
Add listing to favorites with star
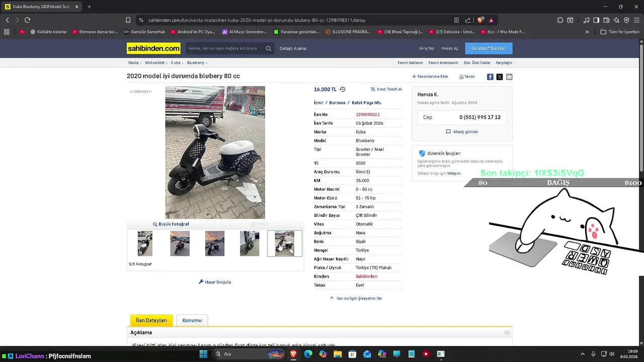coord(414,77)
